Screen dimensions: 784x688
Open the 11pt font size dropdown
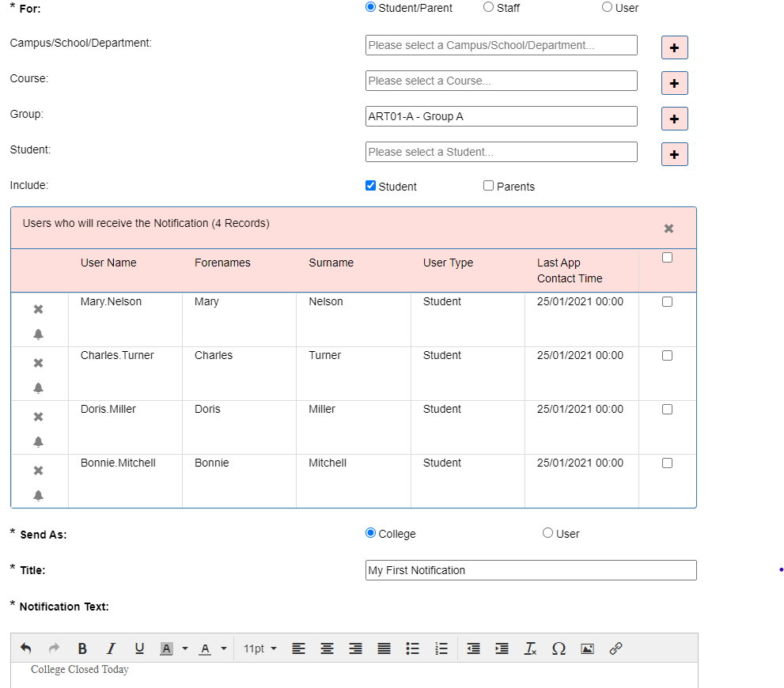(260, 648)
